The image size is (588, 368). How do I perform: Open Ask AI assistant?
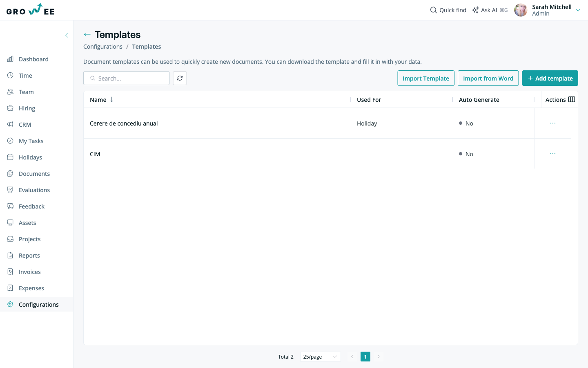[x=490, y=10]
